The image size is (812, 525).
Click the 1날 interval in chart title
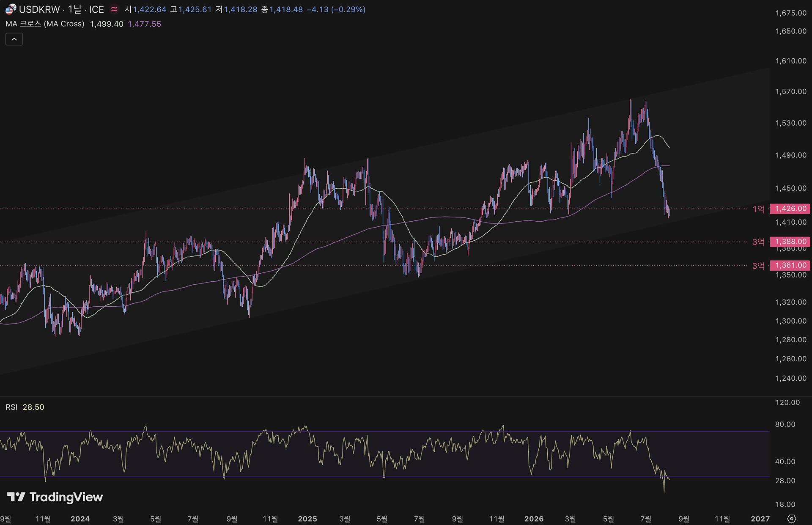[74, 9]
